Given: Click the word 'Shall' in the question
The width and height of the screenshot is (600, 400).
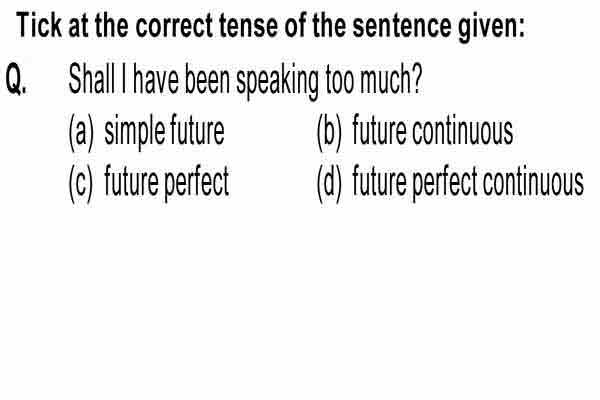Looking at the screenshot, I should click(91, 79).
